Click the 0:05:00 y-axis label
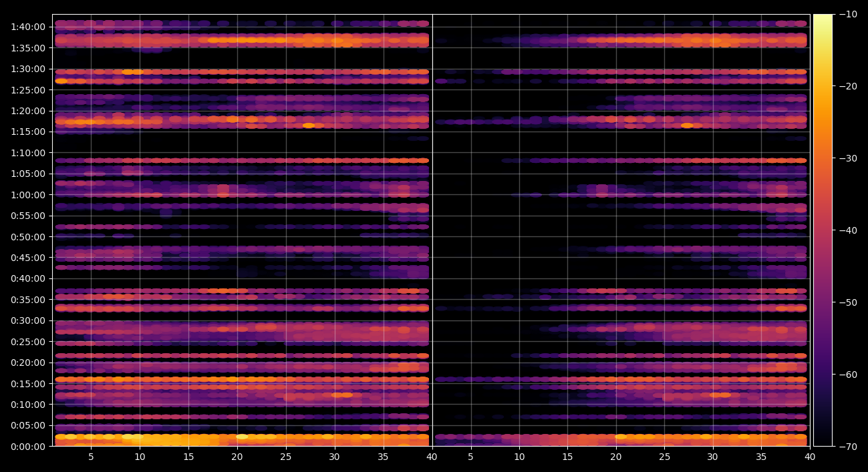Viewport: 868px width, 472px height. tap(28, 425)
